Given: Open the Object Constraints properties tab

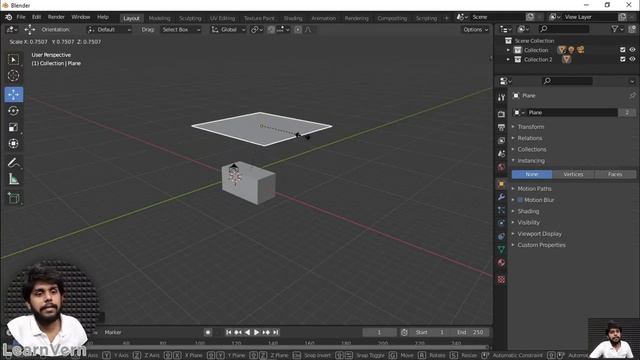Looking at the screenshot, I should (501, 236).
